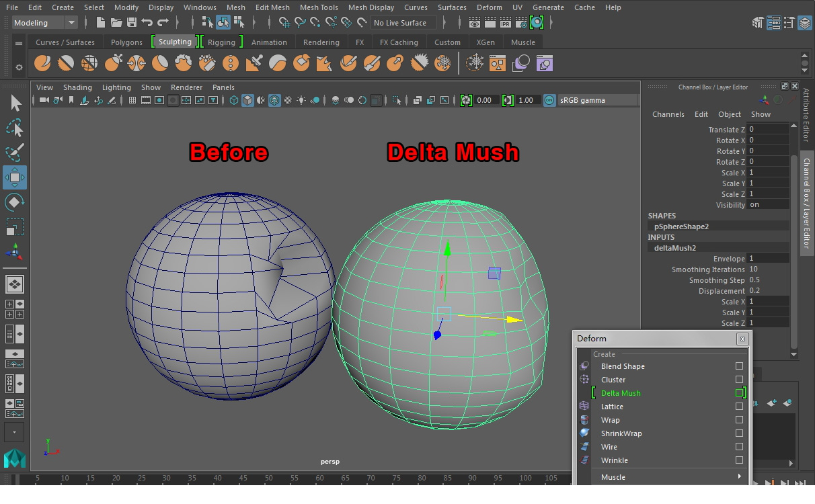Open the shelf options gear menu

pos(19,67)
